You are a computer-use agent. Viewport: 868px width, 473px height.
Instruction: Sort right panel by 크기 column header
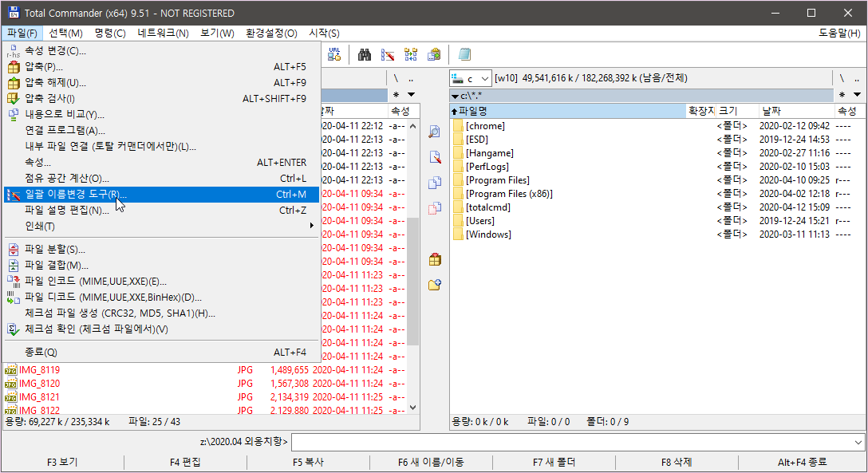pos(736,111)
